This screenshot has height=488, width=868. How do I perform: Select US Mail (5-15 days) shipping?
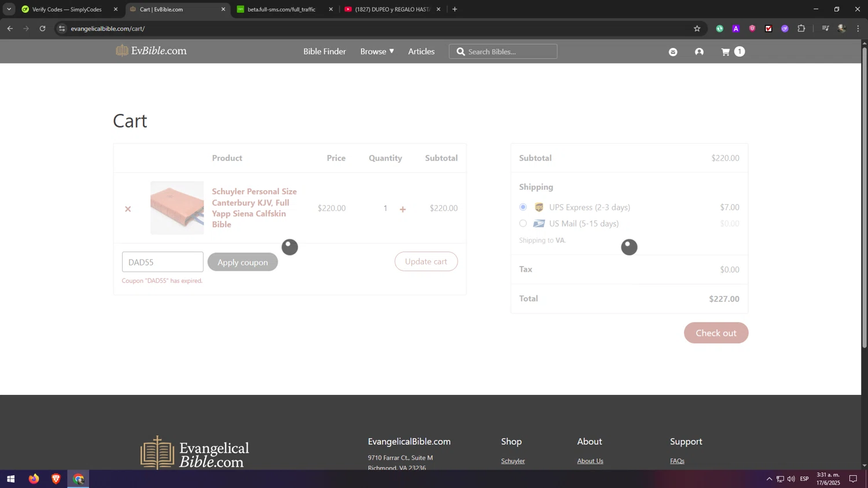[523, 223]
